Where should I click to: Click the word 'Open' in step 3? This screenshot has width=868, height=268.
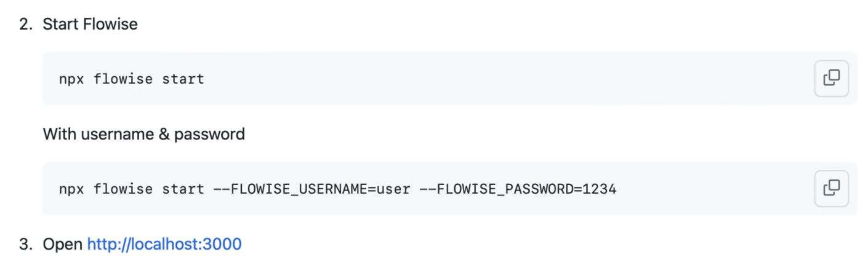click(x=62, y=245)
